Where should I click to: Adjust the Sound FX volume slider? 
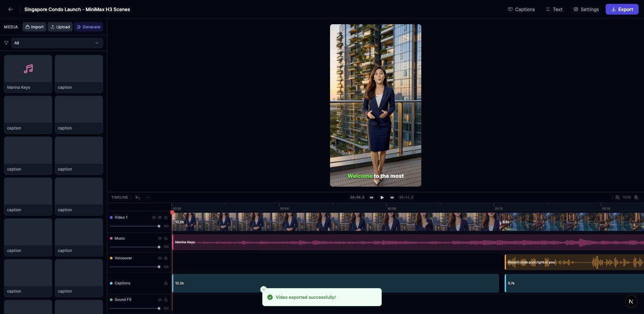tap(135, 308)
